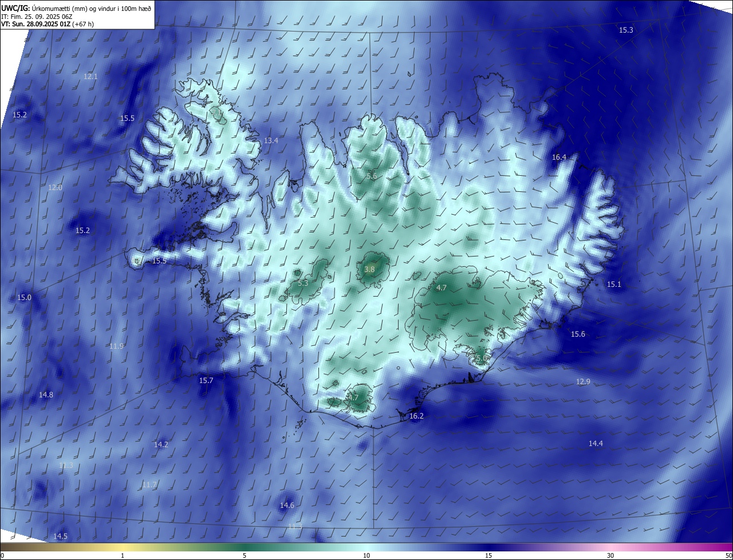The width and height of the screenshot is (733, 560).
Task: Click the 5.3 value label
Action: click(x=303, y=283)
